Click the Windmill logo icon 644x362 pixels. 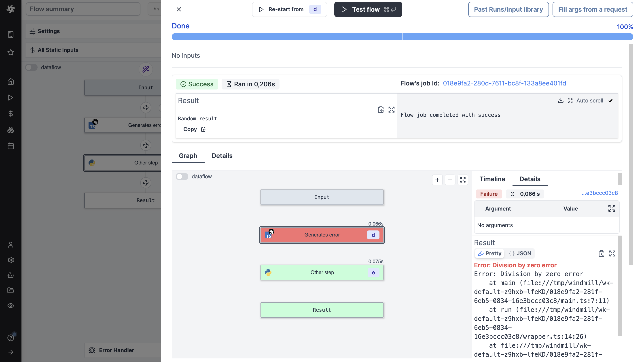point(11,9)
